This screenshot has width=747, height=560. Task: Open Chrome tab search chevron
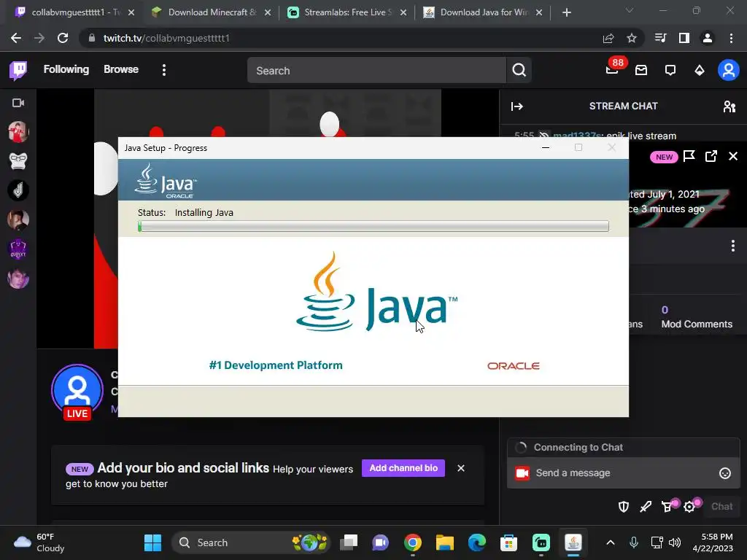[x=630, y=10]
